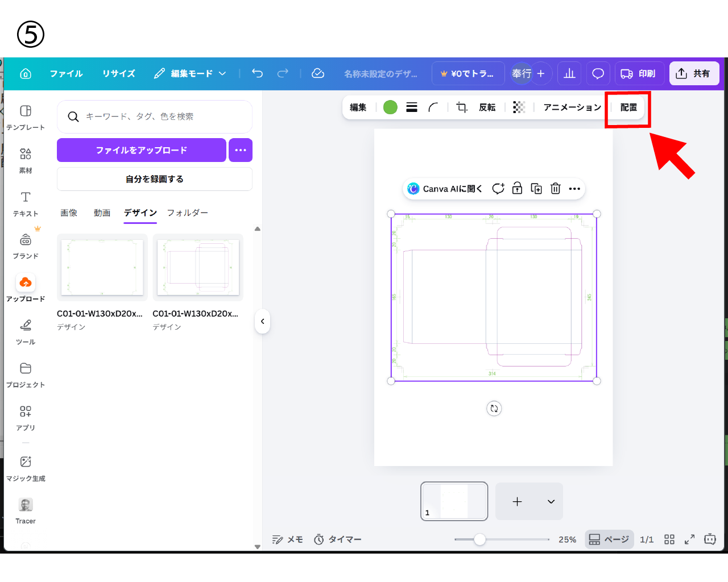The width and height of the screenshot is (728, 582).
Task: Select line weight stroke style icon
Action: 412,107
